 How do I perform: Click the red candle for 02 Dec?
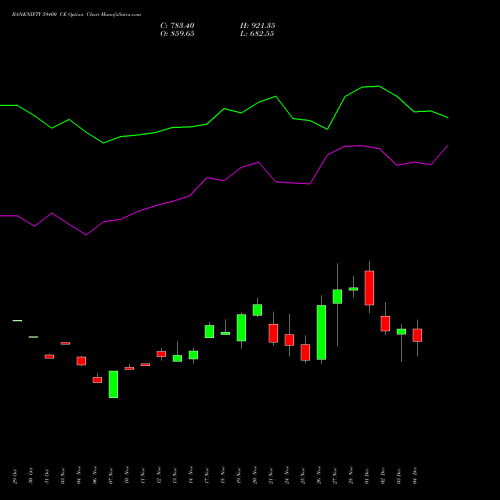pyautogui.click(x=385, y=324)
